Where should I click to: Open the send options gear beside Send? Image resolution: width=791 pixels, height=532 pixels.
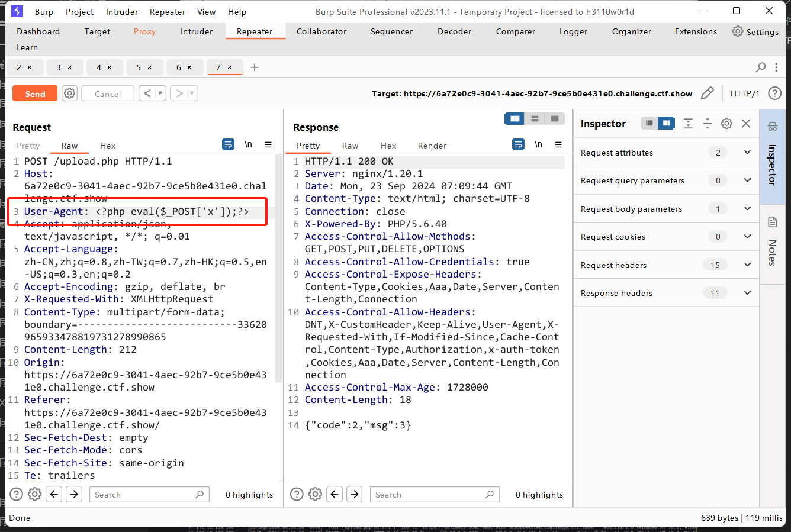tap(70, 93)
